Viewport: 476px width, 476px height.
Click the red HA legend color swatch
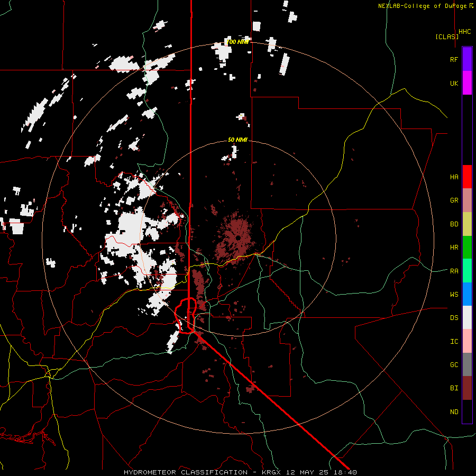pos(467,177)
